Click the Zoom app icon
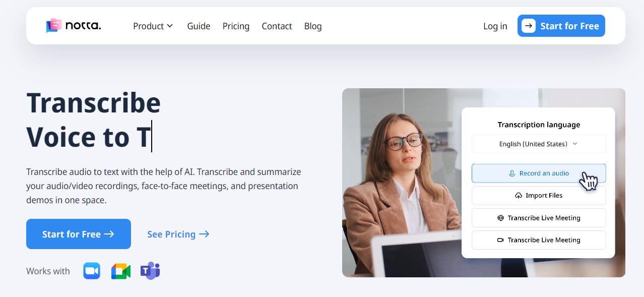 point(92,271)
